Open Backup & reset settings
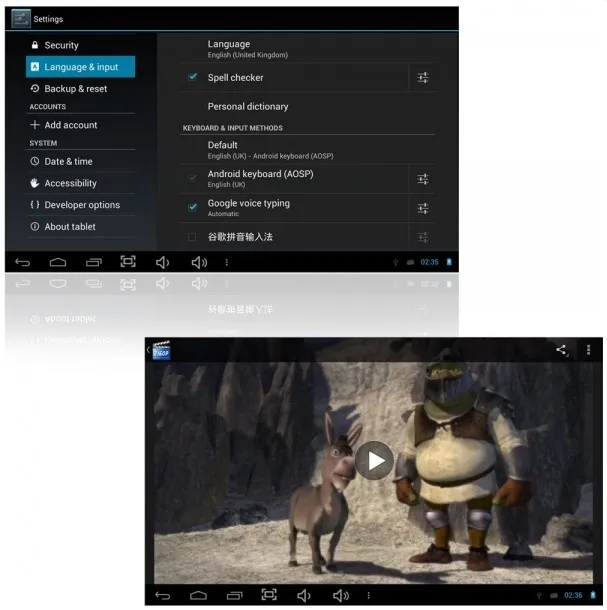607x610 pixels. (81, 89)
